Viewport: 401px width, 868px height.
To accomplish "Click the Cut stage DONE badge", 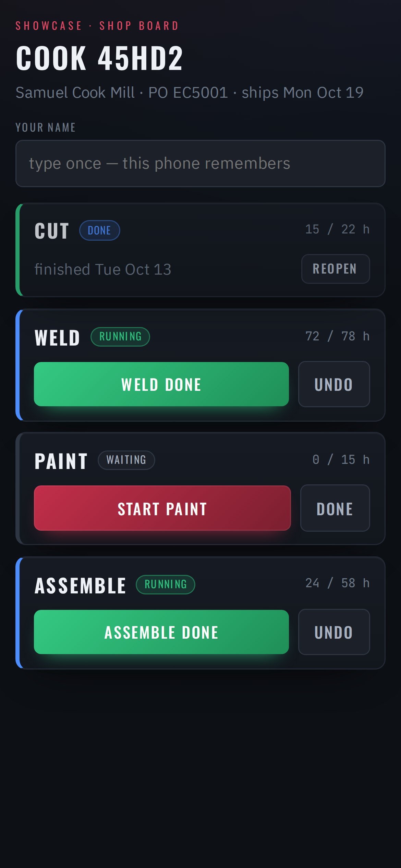I will (99, 230).
